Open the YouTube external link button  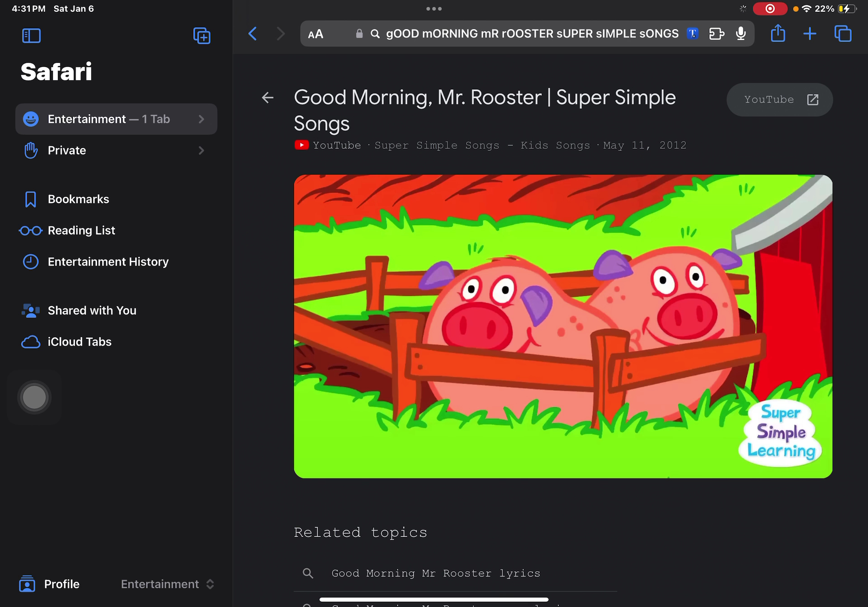coord(779,100)
